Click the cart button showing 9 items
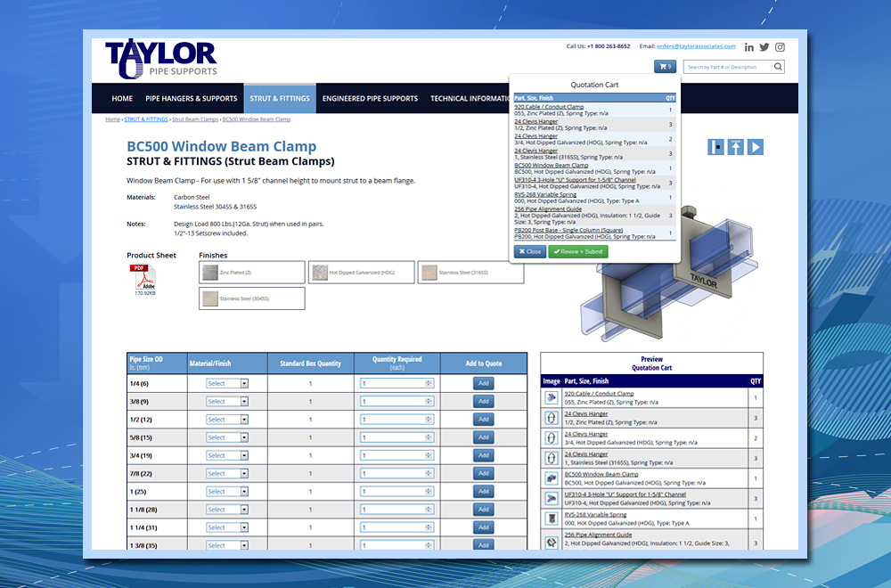The width and height of the screenshot is (891, 588). (x=665, y=67)
